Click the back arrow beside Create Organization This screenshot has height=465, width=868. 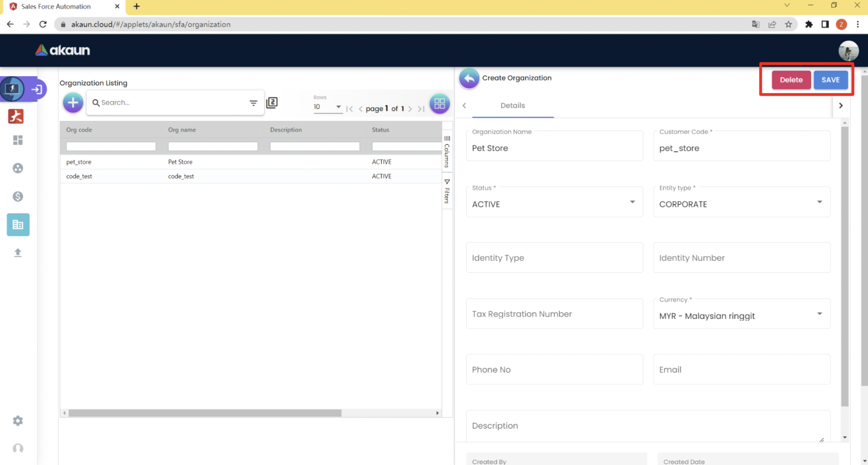469,78
